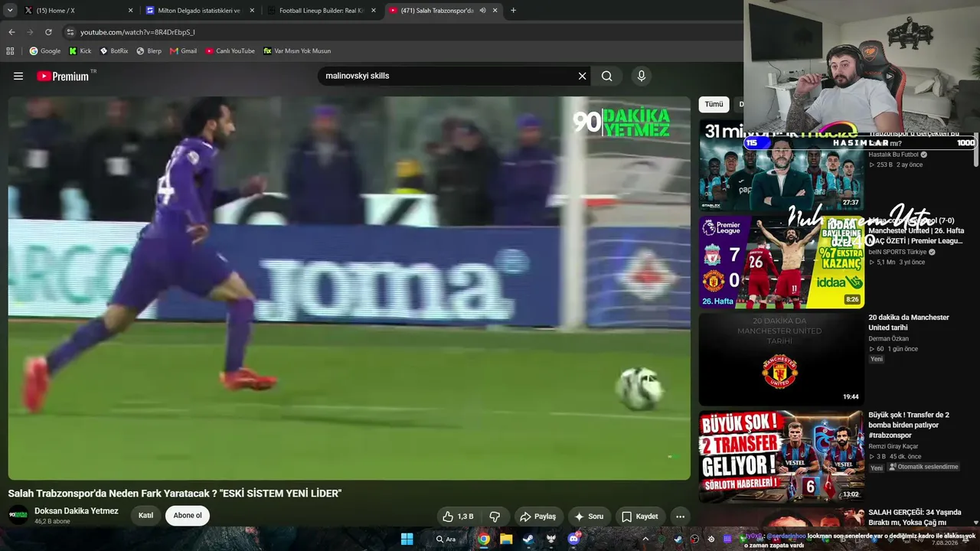Start voice search with the microphone
Viewport: 980px width, 551px height.
(642, 76)
